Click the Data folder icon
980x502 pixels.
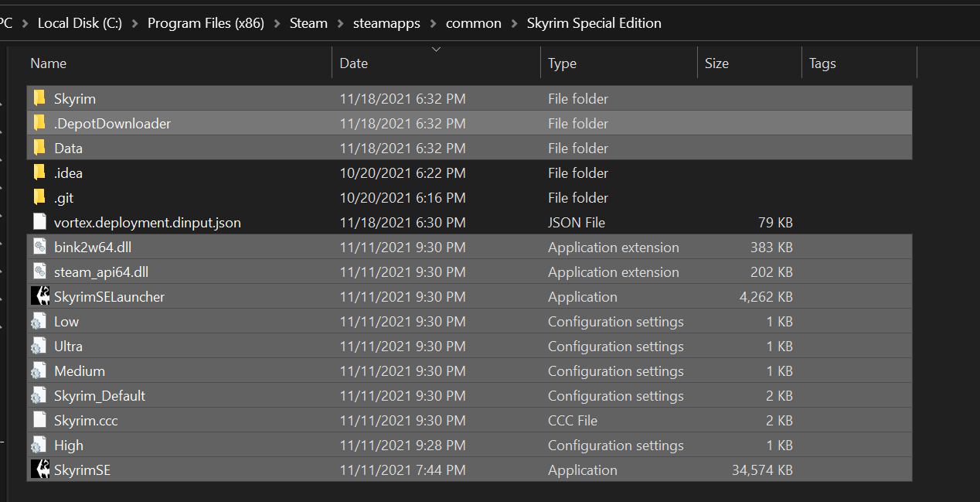point(39,148)
